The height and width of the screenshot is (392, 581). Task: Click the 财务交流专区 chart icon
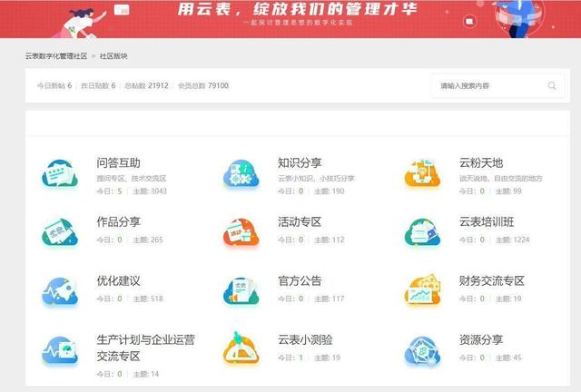point(423,290)
